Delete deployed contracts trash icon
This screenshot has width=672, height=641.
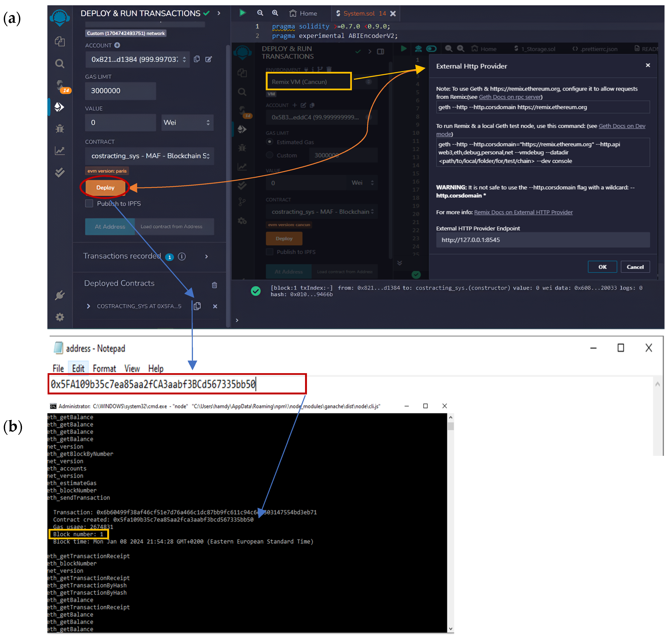pyautogui.click(x=214, y=285)
